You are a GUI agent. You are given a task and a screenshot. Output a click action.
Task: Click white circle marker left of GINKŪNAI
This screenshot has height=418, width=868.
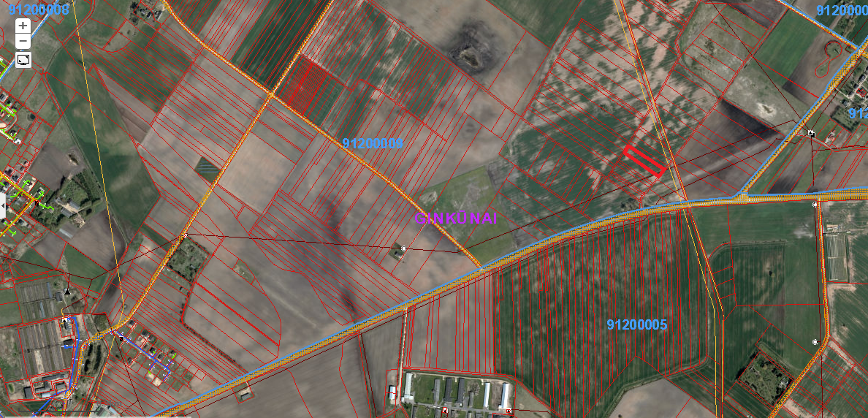403,248
